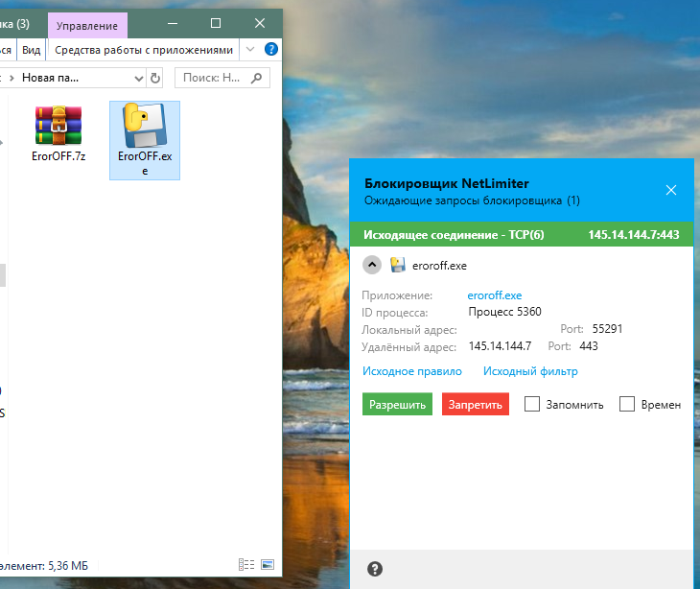Select the ErorOFF.7z archive file
This screenshot has width=700, height=589.
point(58,133)
